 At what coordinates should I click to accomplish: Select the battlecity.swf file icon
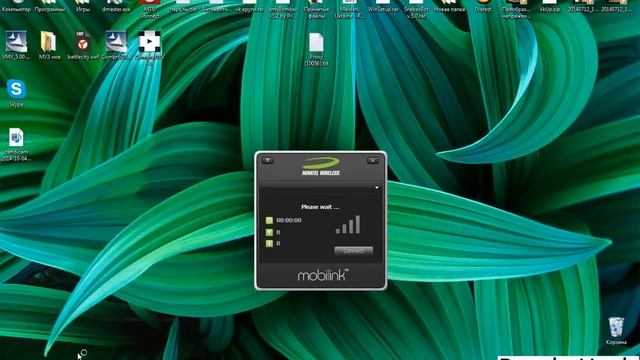point(83,45)
